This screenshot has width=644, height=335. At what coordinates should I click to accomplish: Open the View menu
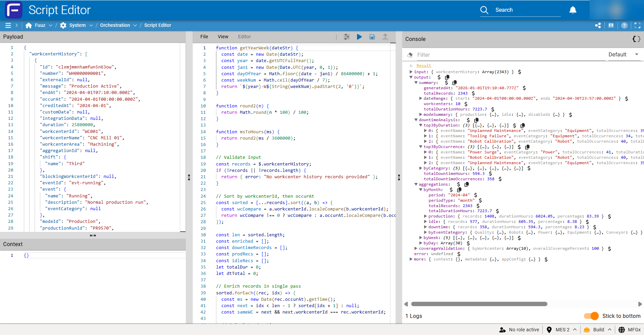tap(223, 37)
